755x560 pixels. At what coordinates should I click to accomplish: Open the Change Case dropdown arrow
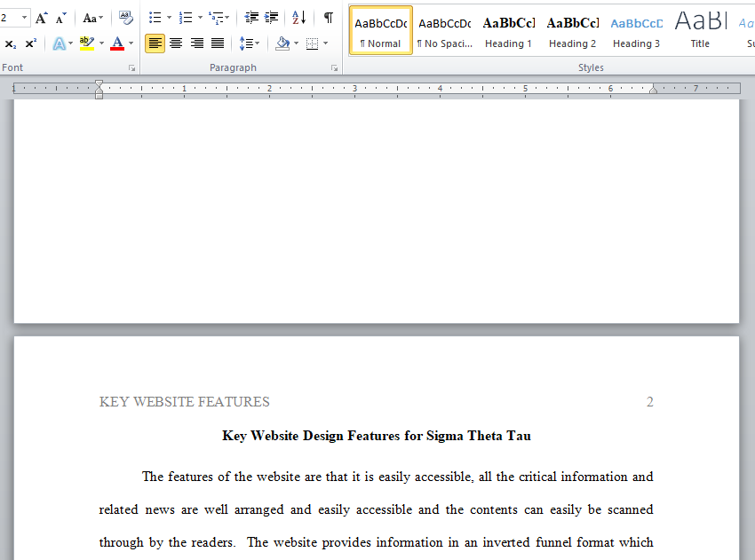tap(100, 19)
